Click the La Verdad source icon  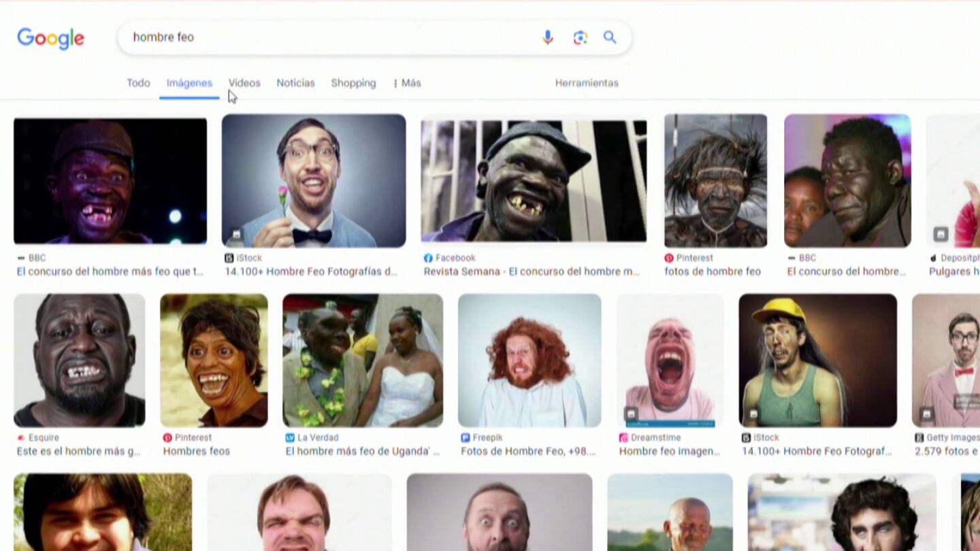pyautogui.click(x=290, y=438)
